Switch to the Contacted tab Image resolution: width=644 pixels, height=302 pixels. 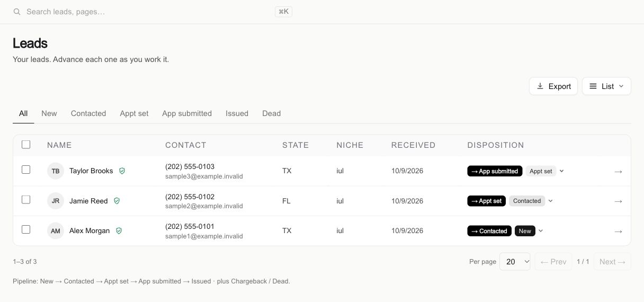pyautogui.click(x=88, y=113)
